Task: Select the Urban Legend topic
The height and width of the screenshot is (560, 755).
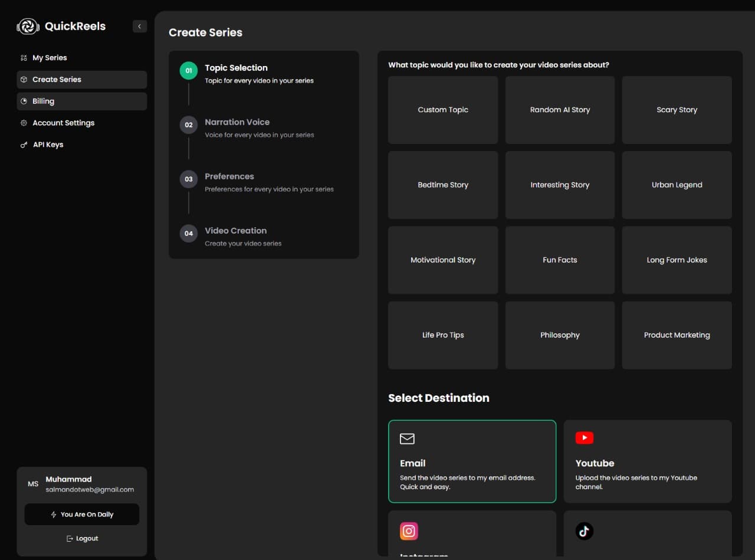Action: 677,185
